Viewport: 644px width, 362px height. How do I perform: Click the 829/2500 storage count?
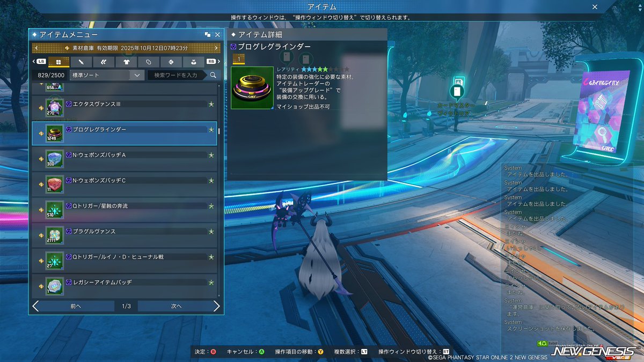(x=50, y=75)
